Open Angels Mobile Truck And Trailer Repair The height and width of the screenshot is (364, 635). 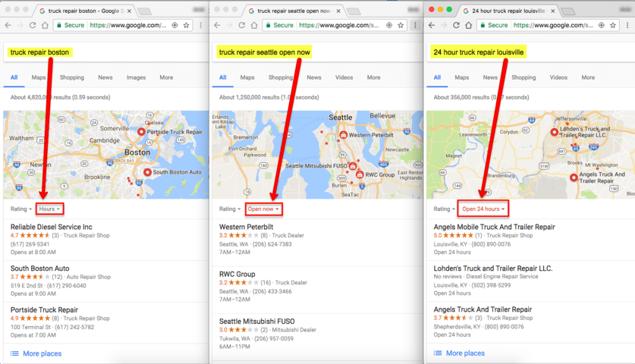(x=494, y=227)
